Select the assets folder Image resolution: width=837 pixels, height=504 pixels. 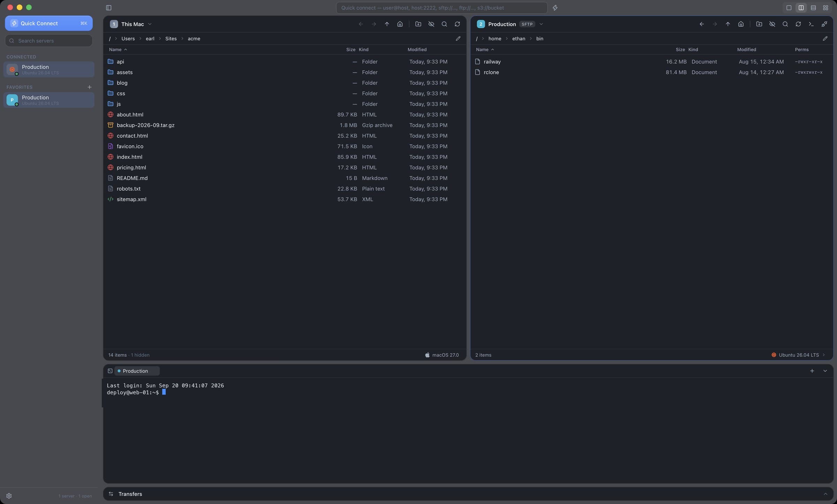pyautogui.click(x=285, y=72)
